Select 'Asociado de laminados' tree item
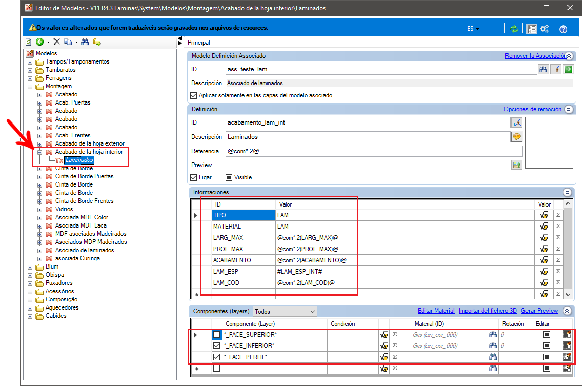 (x=85, y=250)
